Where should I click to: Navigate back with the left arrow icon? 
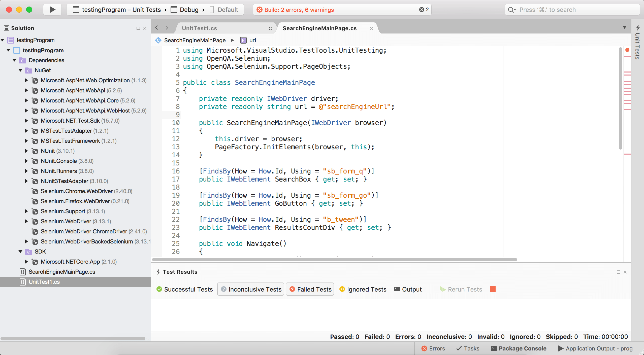(157, 28)
